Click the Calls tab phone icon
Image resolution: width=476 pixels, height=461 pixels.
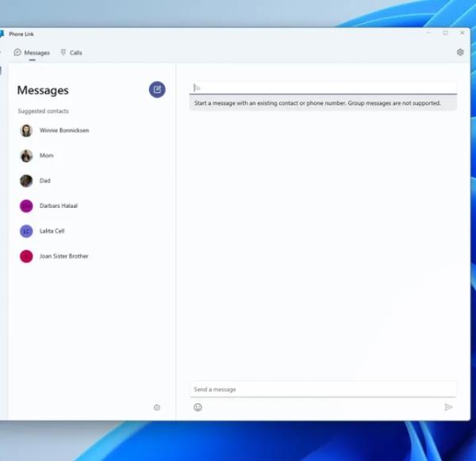63,52
